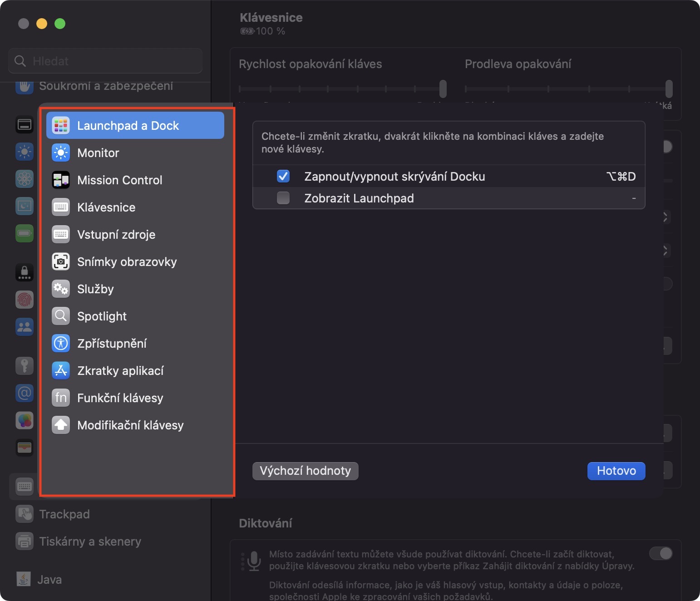
Task: Click the Modifikační klávesy arrow icon
Action: pyautogui.click(x=60, y=425)
